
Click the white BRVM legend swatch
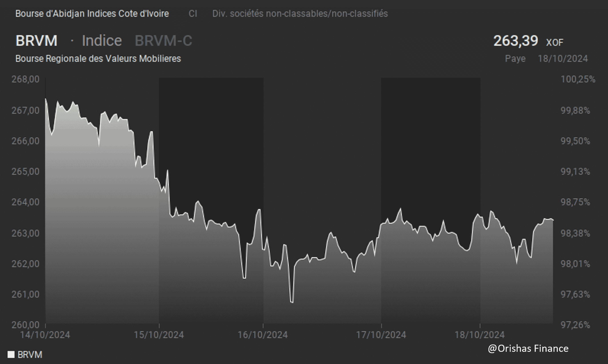pyautogui.click(x=11, y=354)
